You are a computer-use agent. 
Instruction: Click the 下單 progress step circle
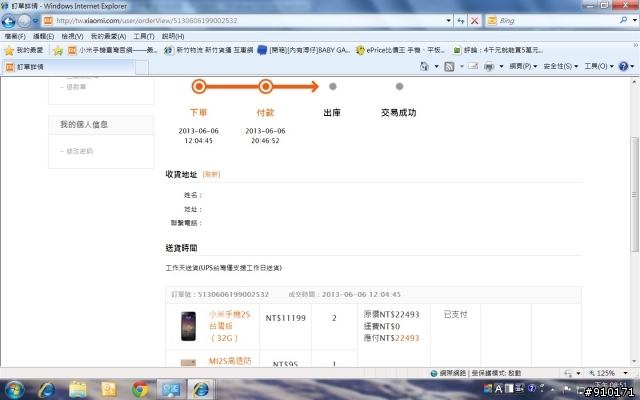coord(199,87)
